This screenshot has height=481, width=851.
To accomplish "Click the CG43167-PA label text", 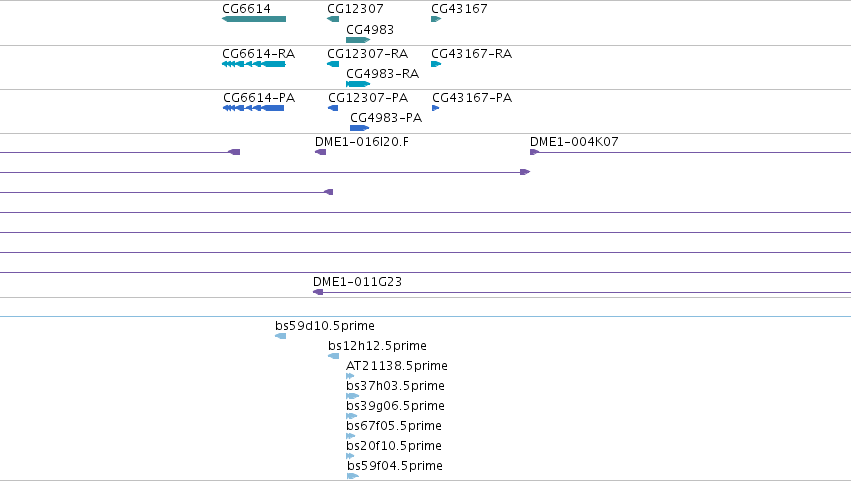I will pyautogui.click(x=472, y=98).
